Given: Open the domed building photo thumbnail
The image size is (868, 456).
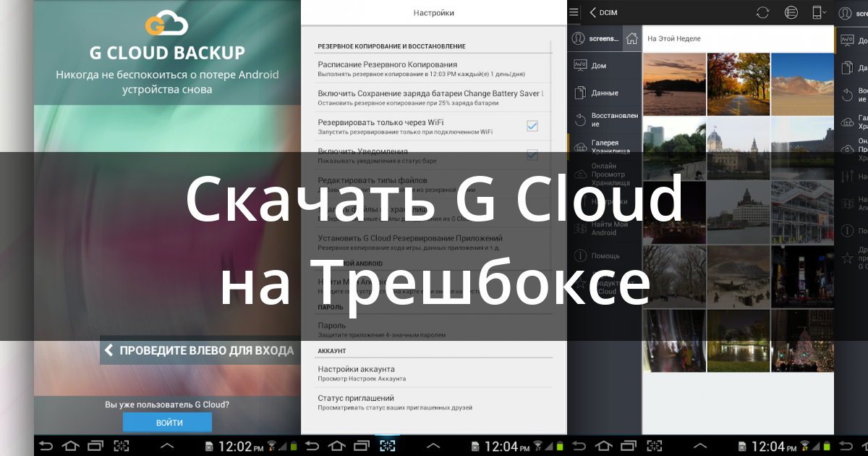Looking at the screenshot, I should click(x=738, y=148).
